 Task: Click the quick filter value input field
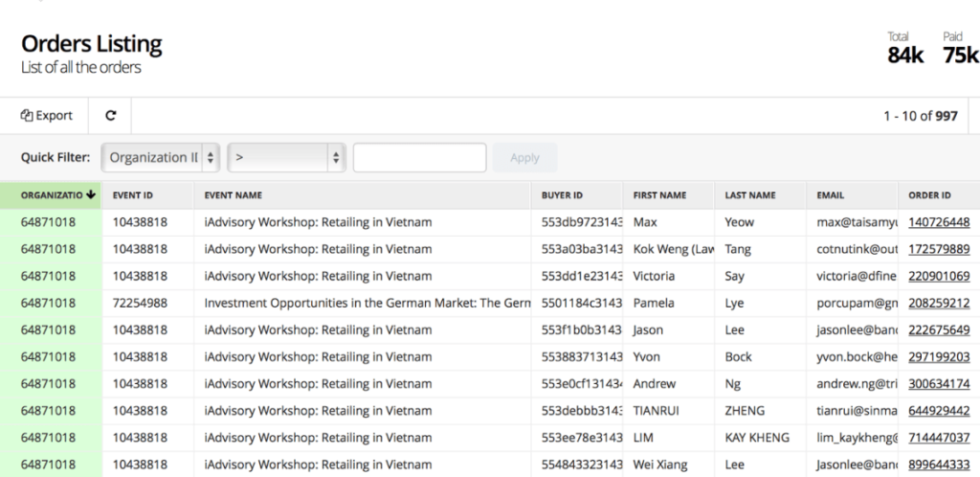(x=419, y=158)
